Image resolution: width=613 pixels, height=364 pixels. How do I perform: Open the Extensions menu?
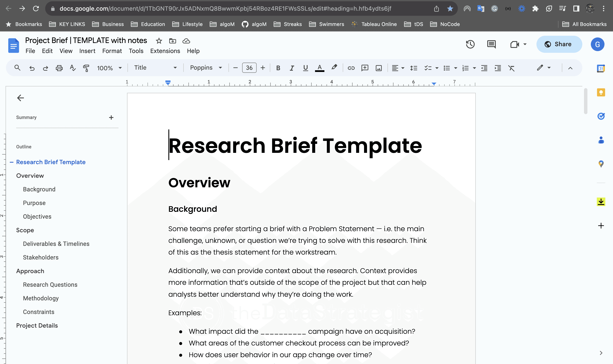click(x=165, y=51)
